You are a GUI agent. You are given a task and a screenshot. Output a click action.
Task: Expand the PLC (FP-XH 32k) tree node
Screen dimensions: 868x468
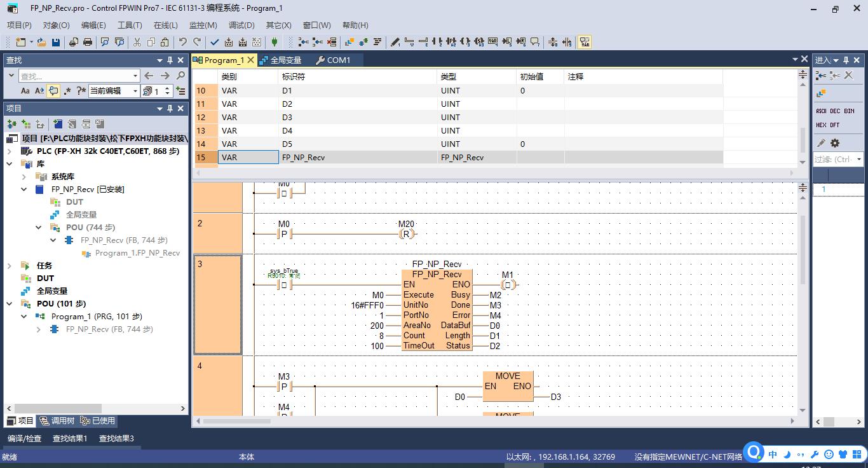10,151
